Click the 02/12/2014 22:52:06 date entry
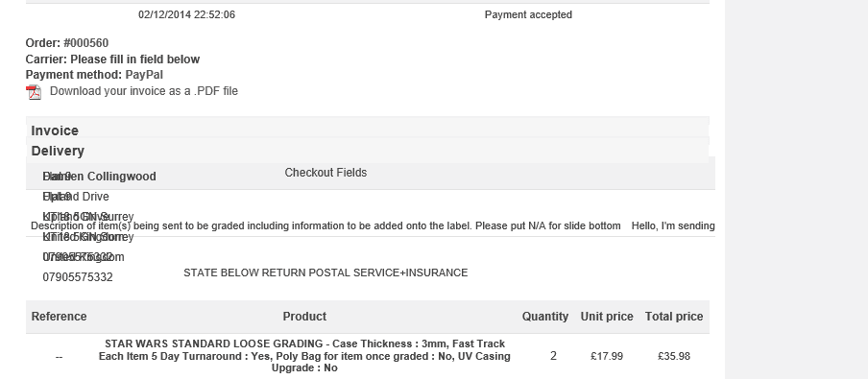Viewport: 868px width, 379px height. coord(186,15)
